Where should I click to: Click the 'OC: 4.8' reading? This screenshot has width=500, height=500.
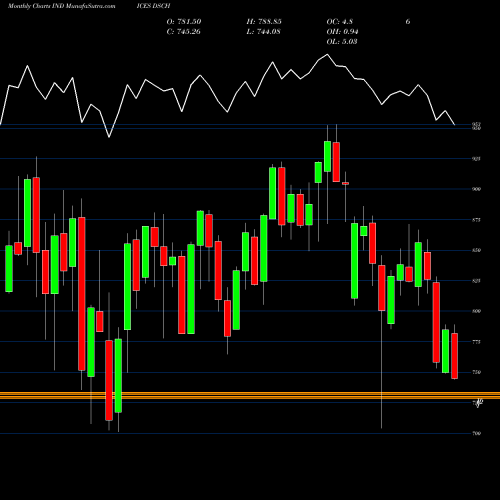(x=340, y=22)
